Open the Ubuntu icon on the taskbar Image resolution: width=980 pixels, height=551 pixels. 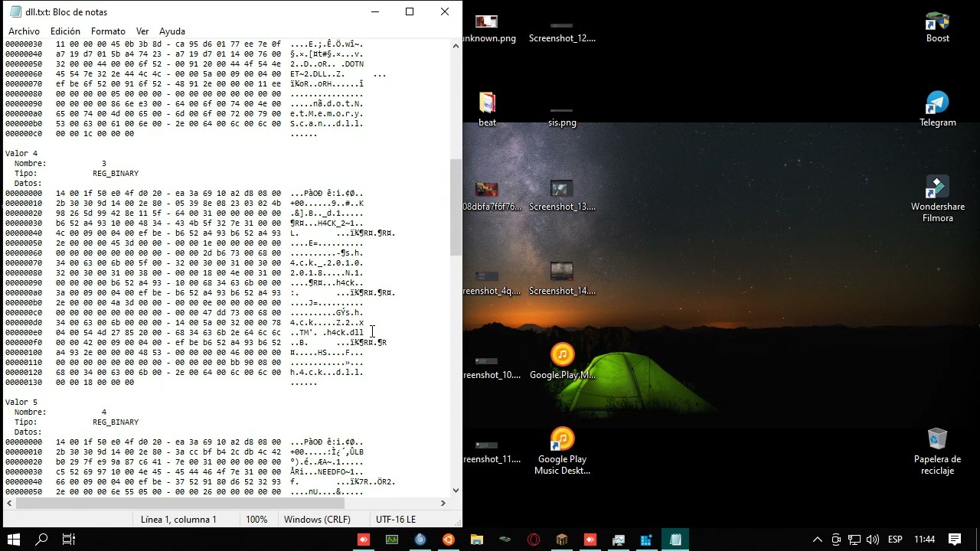(449, 540)
